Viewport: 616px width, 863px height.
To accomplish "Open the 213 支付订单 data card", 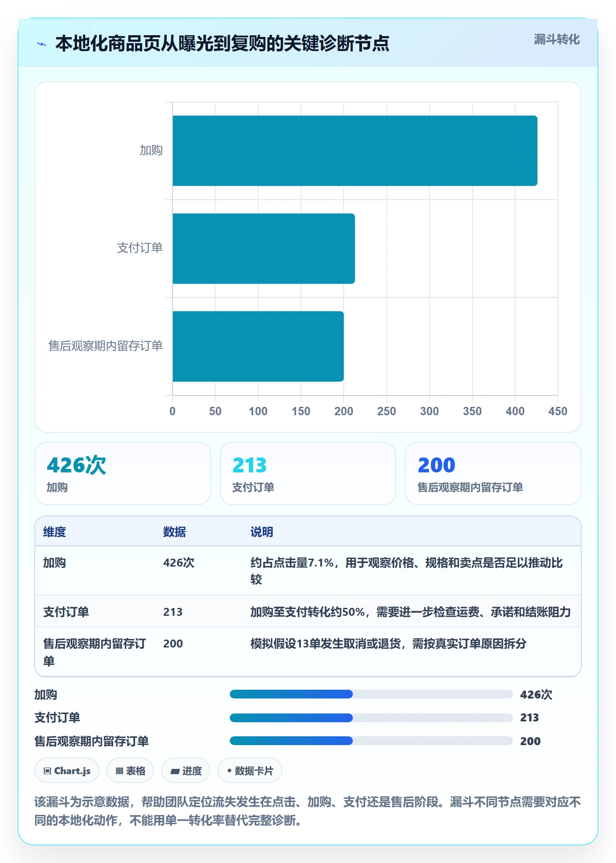I will tap(308, 473).
